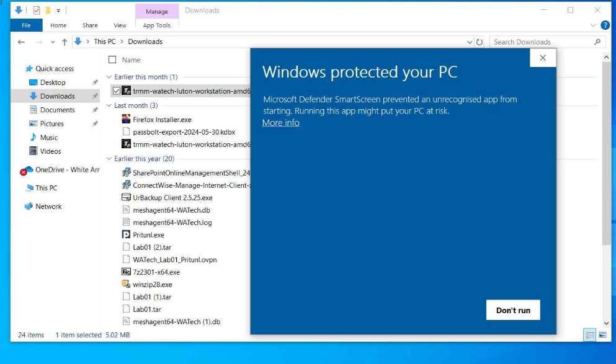The image size is (616, 364).
Task: Click Downloads in the address breadcrumb
Action: tap(145, 42)
